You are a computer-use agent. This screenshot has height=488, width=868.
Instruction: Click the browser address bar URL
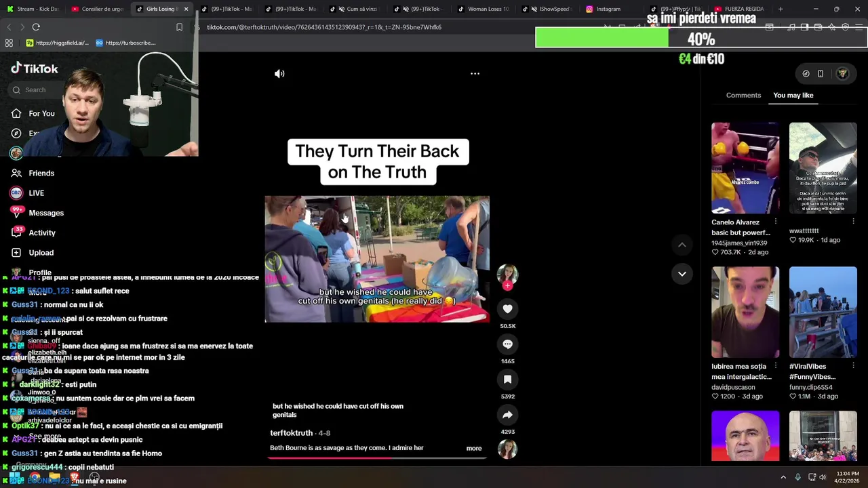tap(324, 27)
